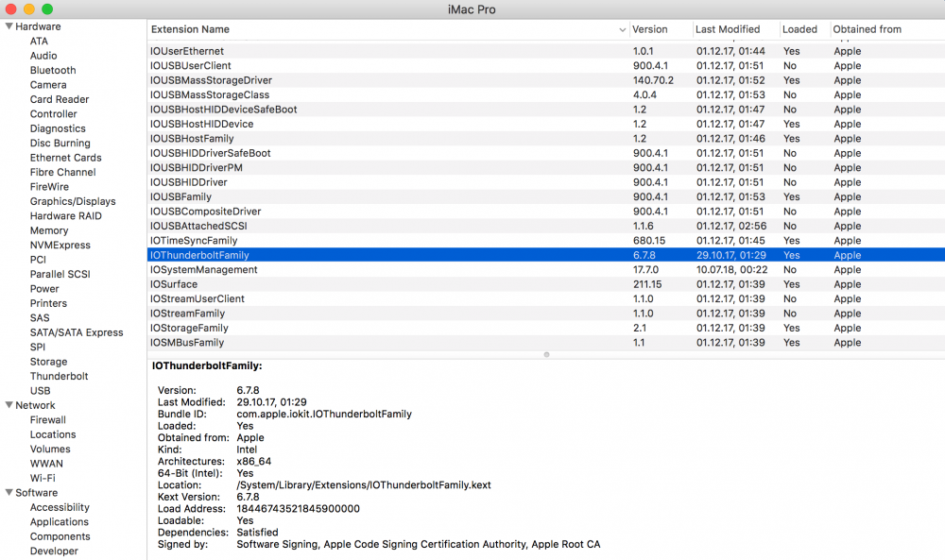945x560 pixels.
Task: Open Storage in the sidebar
Action: [49, 362]
